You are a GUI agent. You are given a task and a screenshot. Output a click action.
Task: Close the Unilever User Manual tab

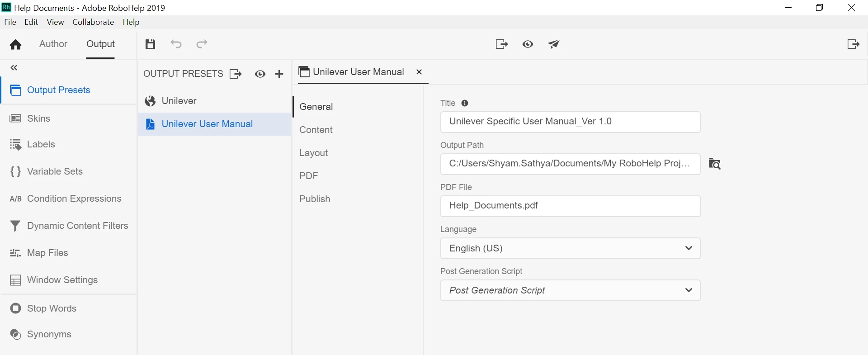pyautogui.click(x=419, y=72)
